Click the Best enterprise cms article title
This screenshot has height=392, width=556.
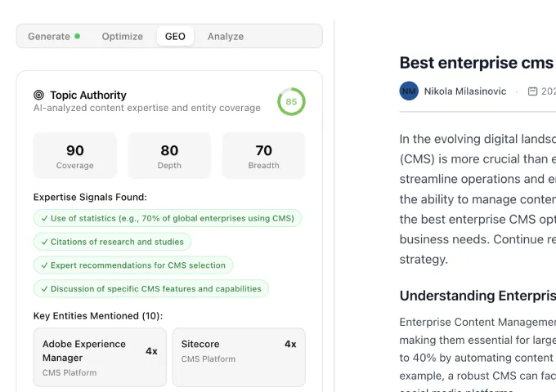476,63
